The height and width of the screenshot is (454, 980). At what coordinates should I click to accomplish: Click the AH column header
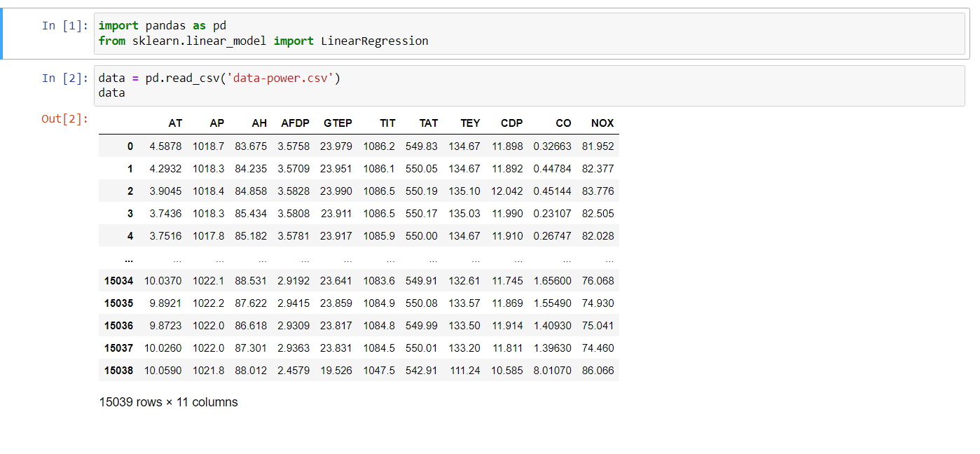coord(259,123)
